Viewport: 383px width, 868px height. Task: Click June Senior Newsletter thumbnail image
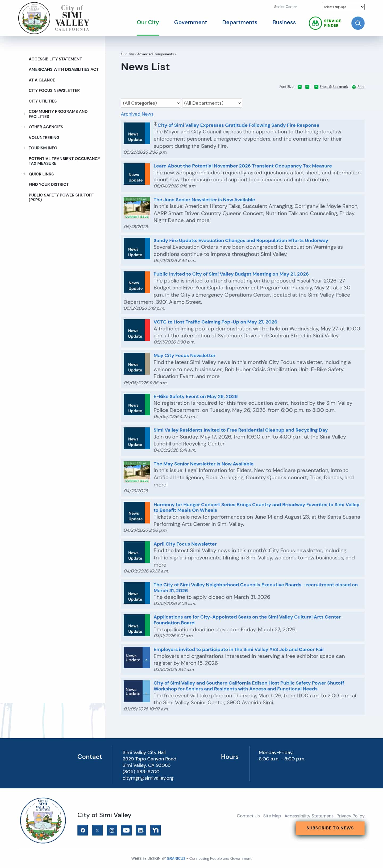coord(137,208)
